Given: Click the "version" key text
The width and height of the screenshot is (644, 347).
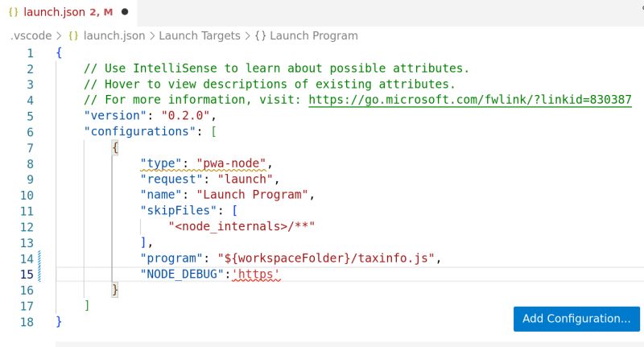Looking at the screenshot, I should point(115,116).
